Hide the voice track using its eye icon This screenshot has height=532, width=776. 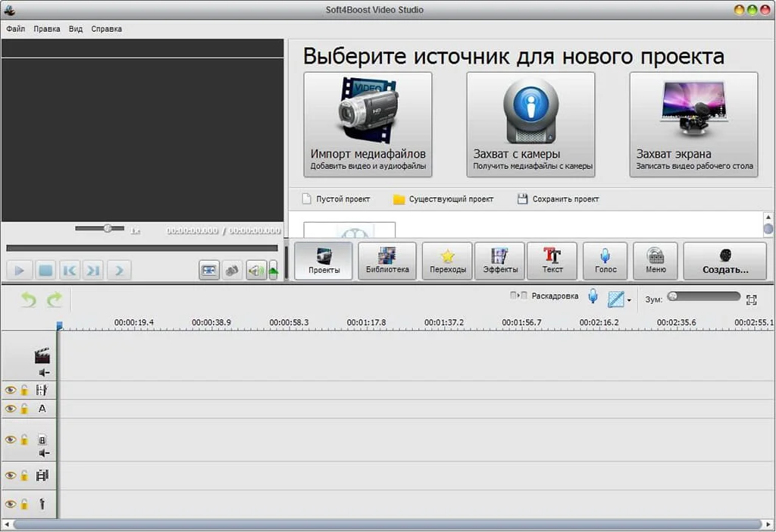(10, 504)
